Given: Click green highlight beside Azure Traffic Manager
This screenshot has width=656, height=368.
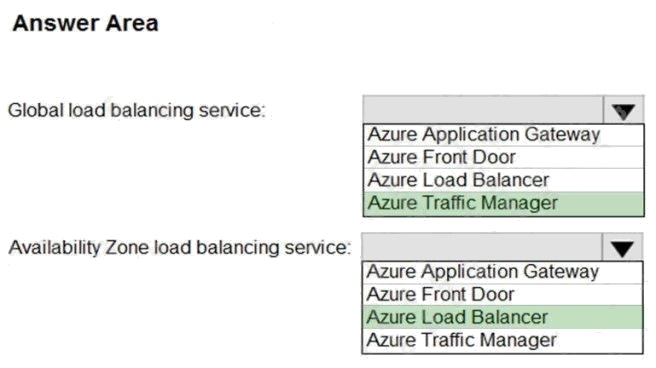Looking at the screenshot, I should tap(600, 203).
